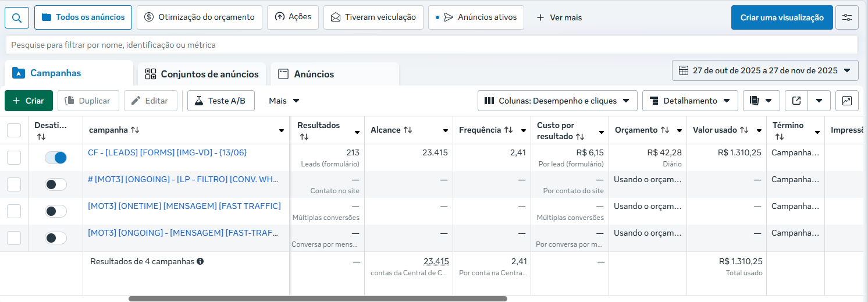Image resolution: width=868 pixels, height=302 pixels.
Task: Check the select-all campaigns checkbox
Action: [x=14, y=130]
